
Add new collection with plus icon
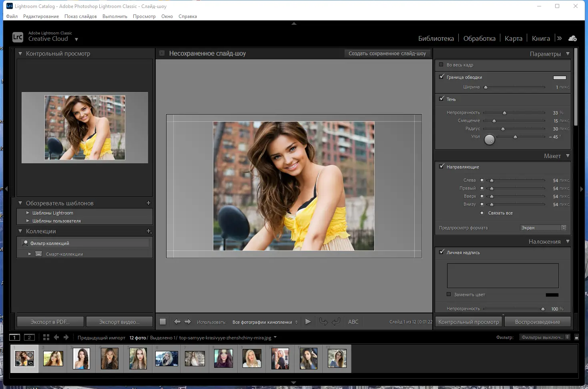(x=149, y=231)
